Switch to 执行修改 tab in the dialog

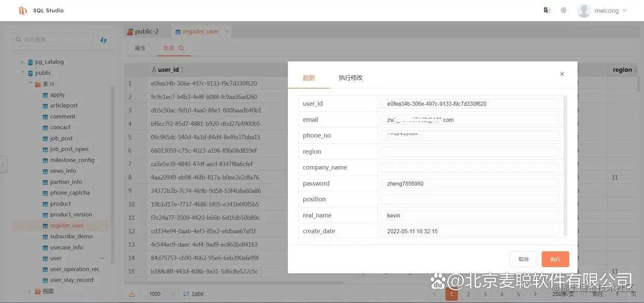point(351,78)
